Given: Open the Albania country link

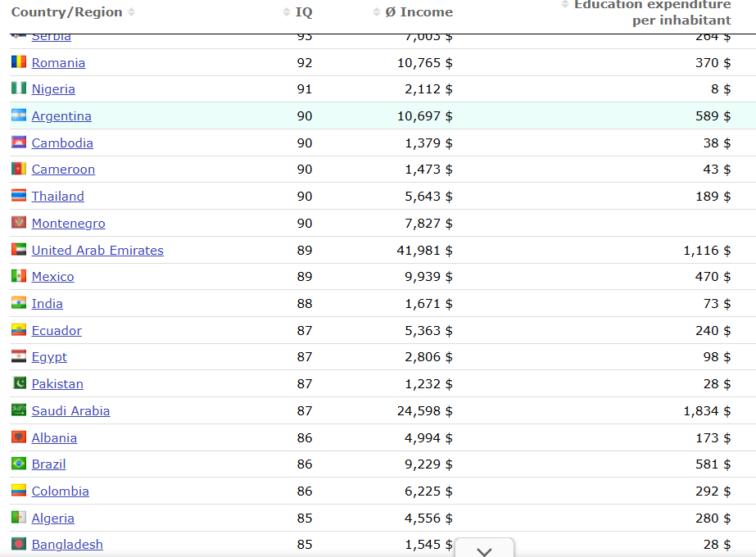Looking at the screenshot, I should click(x=55, y=438).
